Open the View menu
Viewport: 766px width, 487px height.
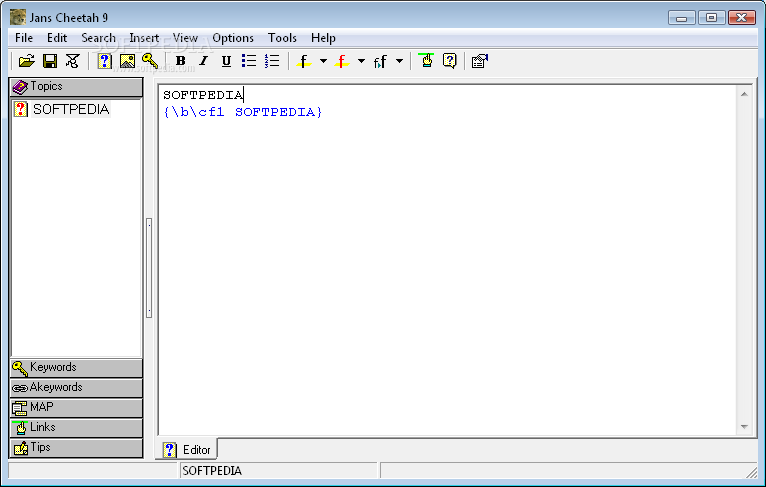click(x=185, y=38)
